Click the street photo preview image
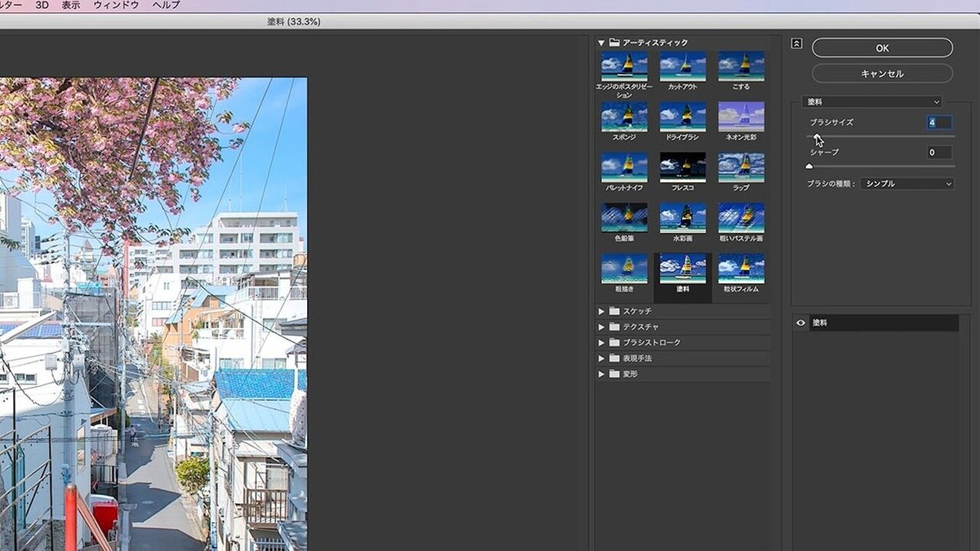The image size is (980, 551). pos(154,314)
